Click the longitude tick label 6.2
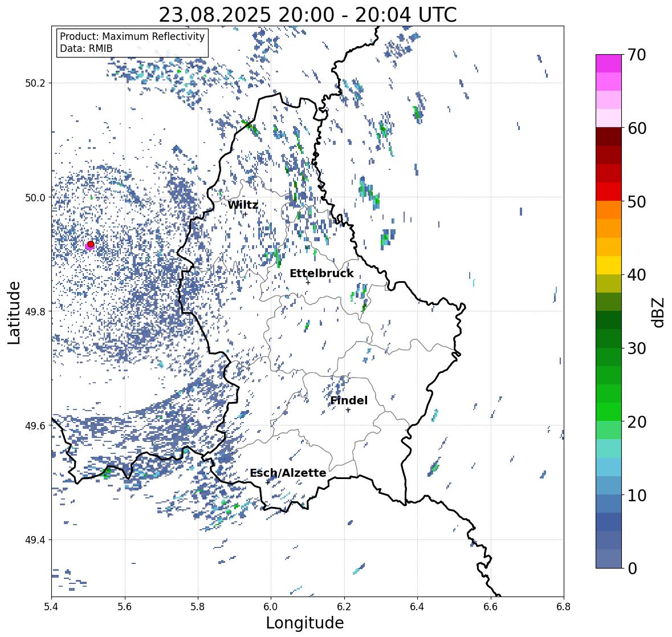The width and height of the screenshot is (672, 637). [x=344, y=607]
